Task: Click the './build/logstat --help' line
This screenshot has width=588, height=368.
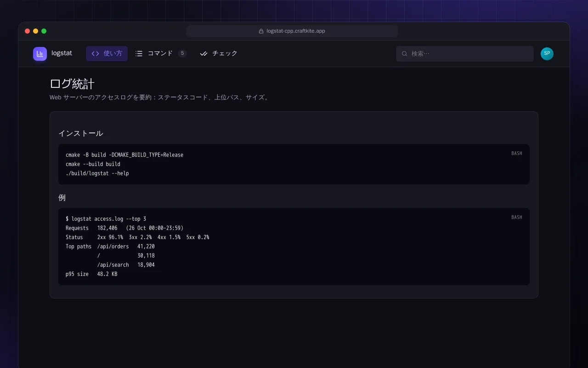Action: click(97, 173)
